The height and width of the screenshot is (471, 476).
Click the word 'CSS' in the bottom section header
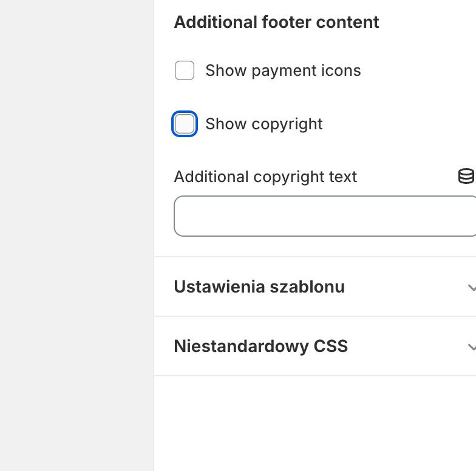[330, 346]
